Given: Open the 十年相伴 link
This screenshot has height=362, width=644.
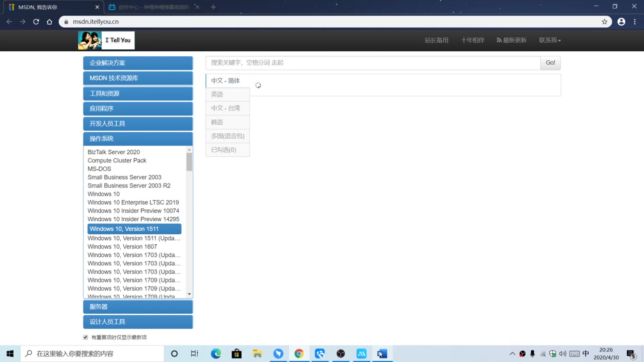Looking at the screenshot, I should click(472, 40).
